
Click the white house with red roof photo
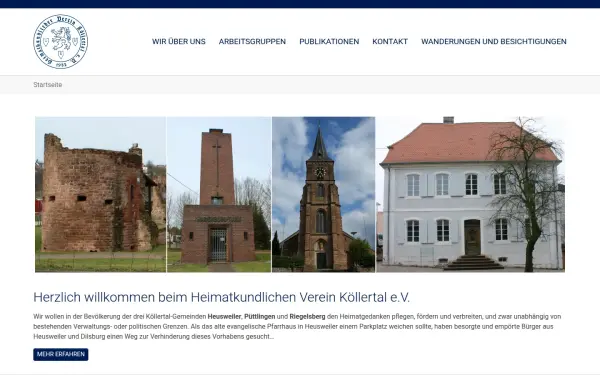click(471, 194)
